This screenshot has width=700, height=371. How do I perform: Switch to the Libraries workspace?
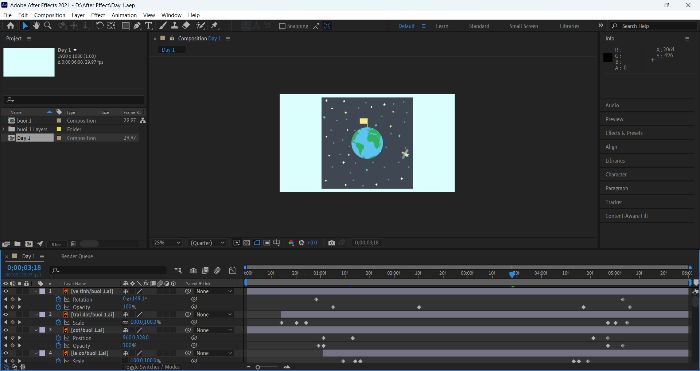569,26
